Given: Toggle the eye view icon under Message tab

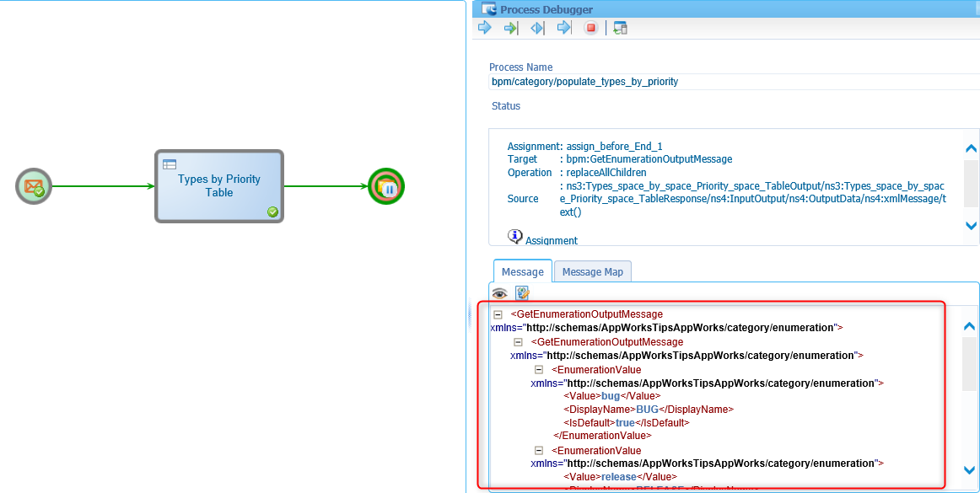Looking at the screenshot, I should coord(500,293).
